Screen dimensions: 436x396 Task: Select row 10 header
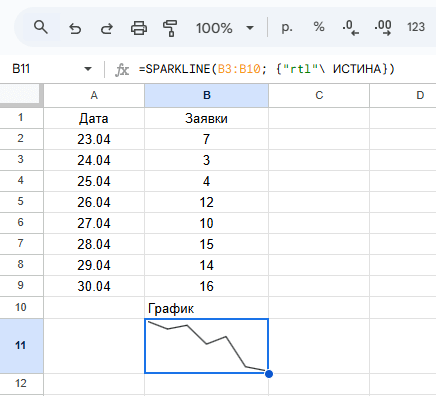(x=21, y=308)
